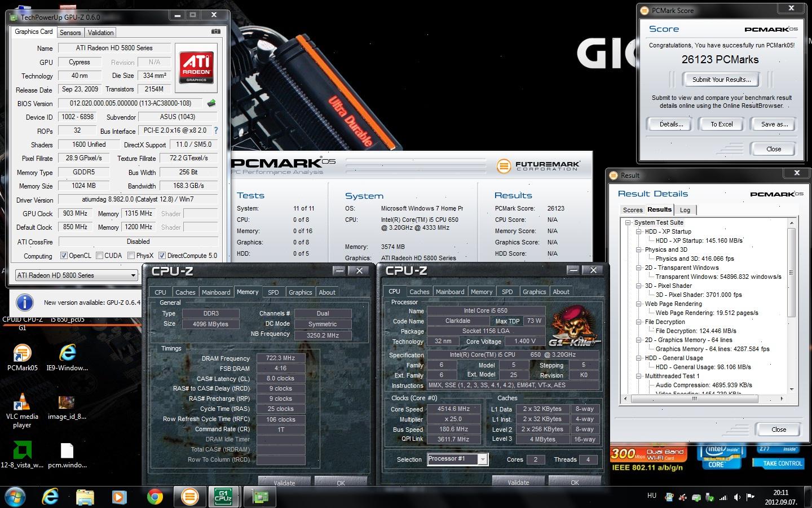Open Windows Media Player from the taskbar
Viewport: 812px width, 508px height.
(x=119, y=497)
